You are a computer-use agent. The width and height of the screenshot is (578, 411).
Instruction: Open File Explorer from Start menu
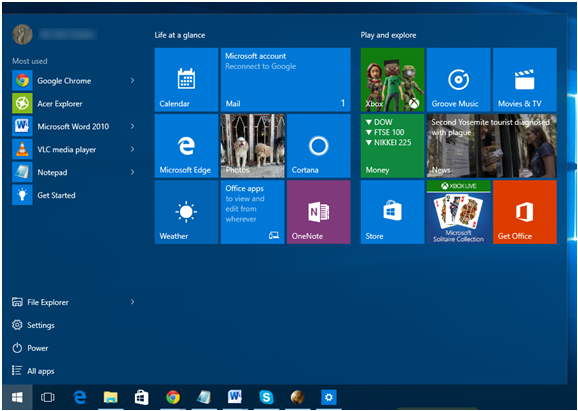[x=41, y=302]
